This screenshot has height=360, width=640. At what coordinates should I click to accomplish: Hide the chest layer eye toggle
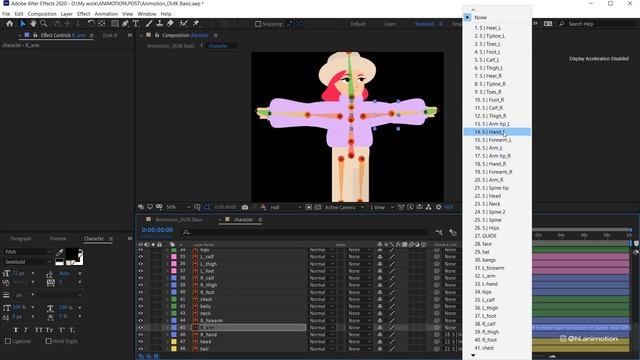click(141, 299)
